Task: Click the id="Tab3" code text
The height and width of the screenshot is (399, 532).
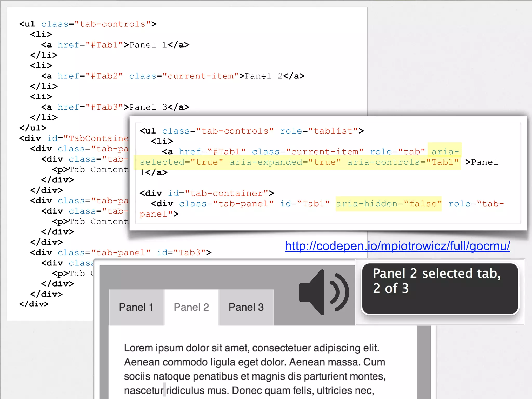Action: tap(181, 253)
